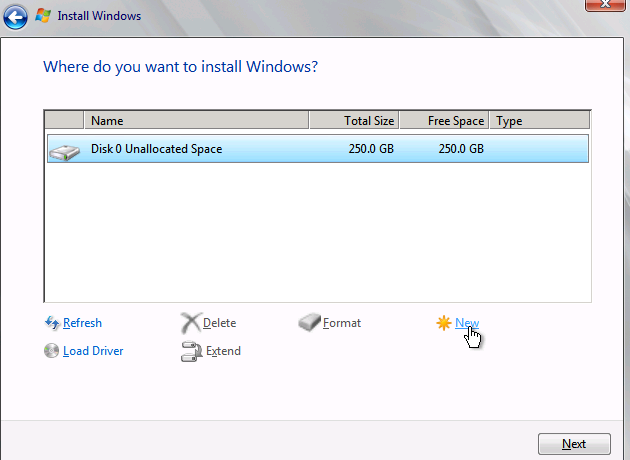Viewport: 630px width, 460px height.
Task: Click the Load Driver disc icon
Action: (52, 351)
